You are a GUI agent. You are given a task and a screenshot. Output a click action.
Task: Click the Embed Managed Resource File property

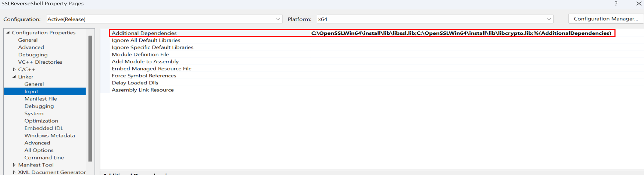[151, 69]
